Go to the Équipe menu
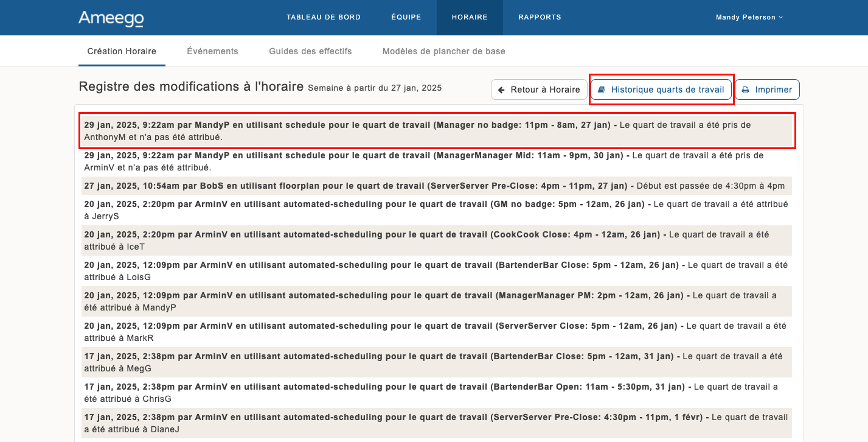This screenshot has height=442, width=868. coord(406,18)
